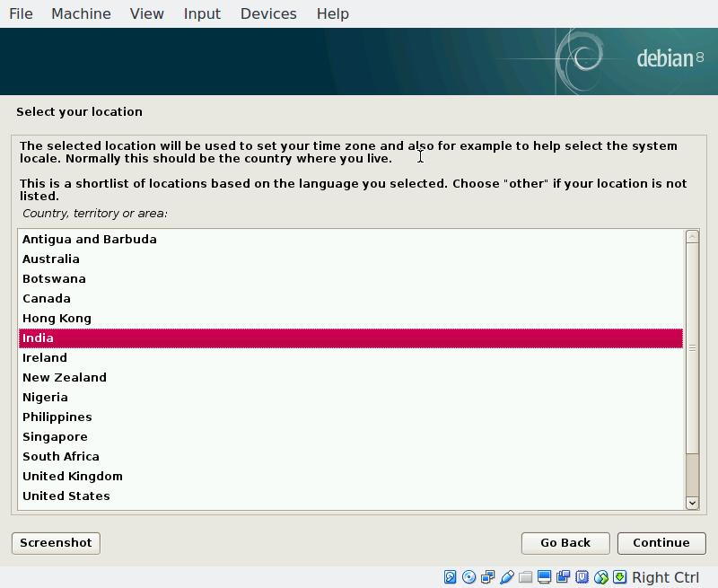718x588 pixels.
Task: Open the Devices menu
Action: pyautogui.click(x=268, y=13)
